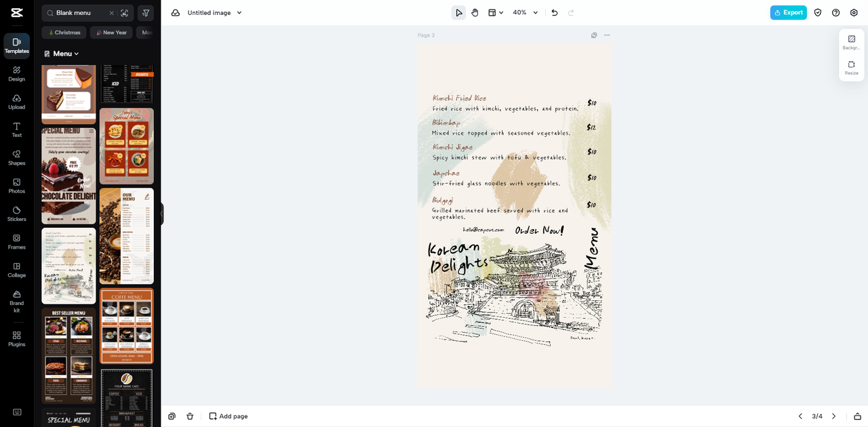The height and width of the screenshot is (427, 868).
Task: Select the 'Japchae' heading on canvas
Action: [446, 174]
